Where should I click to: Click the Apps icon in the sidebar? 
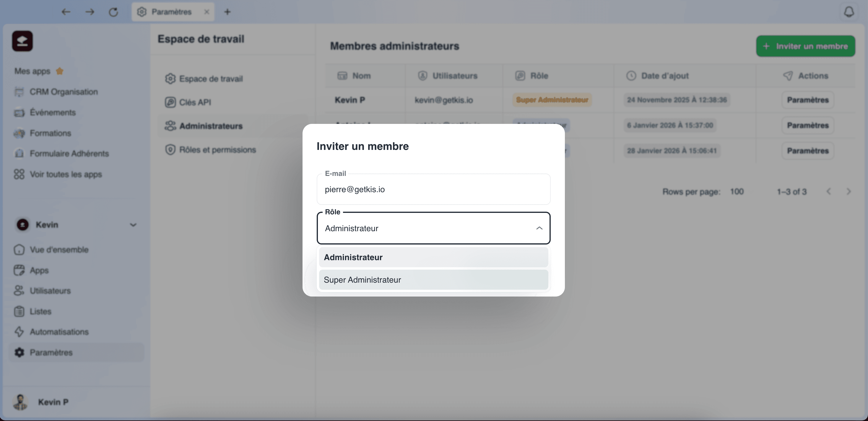click(19, 270)
